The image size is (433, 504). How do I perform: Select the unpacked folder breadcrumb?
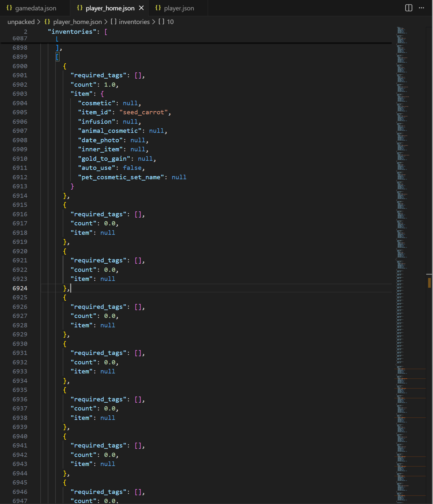pyautogui.click(x=21, y=22)
